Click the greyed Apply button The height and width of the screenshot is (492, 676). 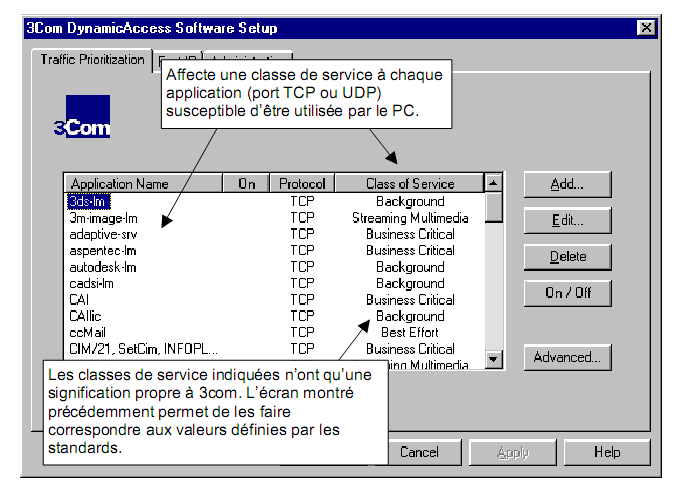pyautogui.click(x=513, y=452)
